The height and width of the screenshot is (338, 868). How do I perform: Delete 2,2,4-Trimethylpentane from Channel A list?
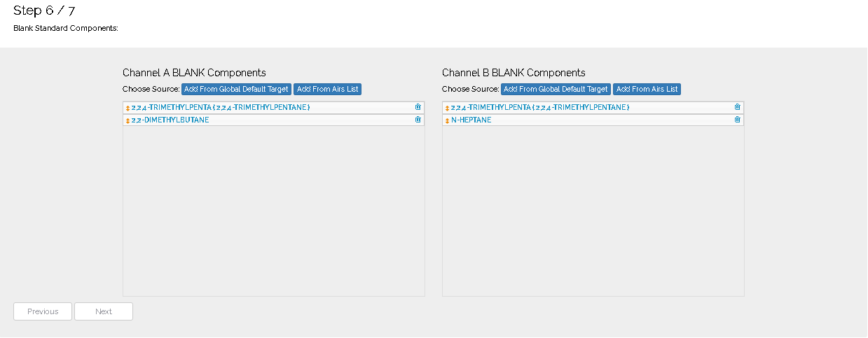pos(418,107)
